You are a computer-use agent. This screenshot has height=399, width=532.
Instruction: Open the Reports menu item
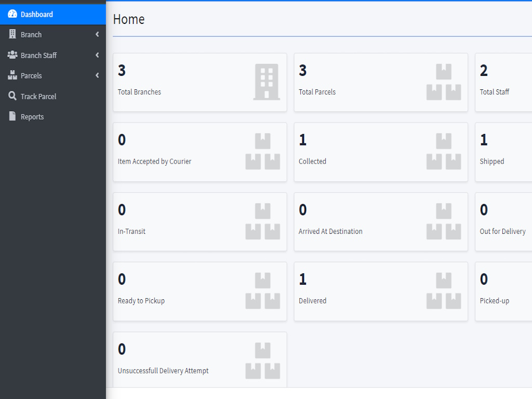(32, 117)
